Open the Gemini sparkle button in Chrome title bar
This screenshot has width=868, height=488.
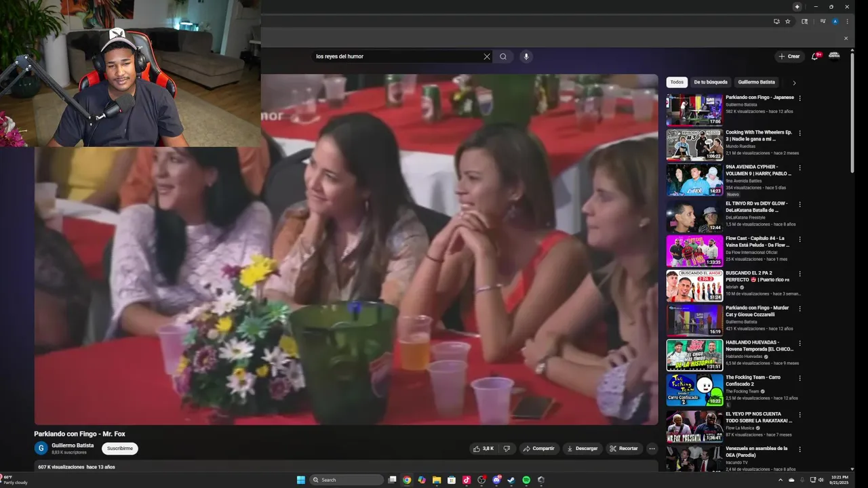click(797, 7)
